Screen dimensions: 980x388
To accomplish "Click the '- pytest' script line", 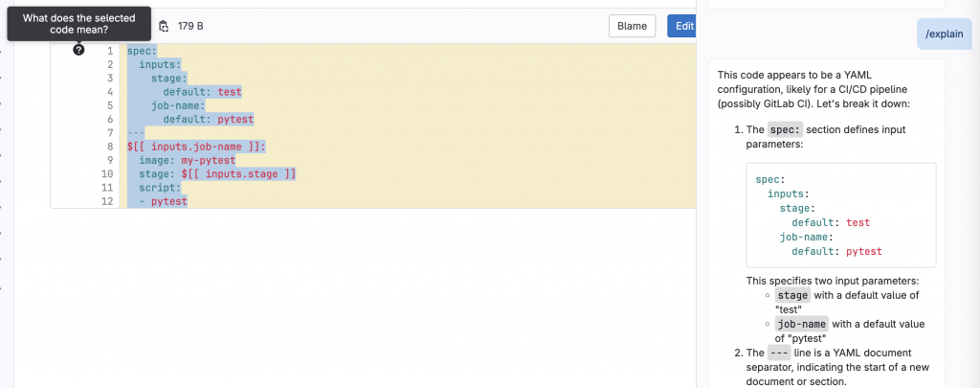I will (163, 201).
